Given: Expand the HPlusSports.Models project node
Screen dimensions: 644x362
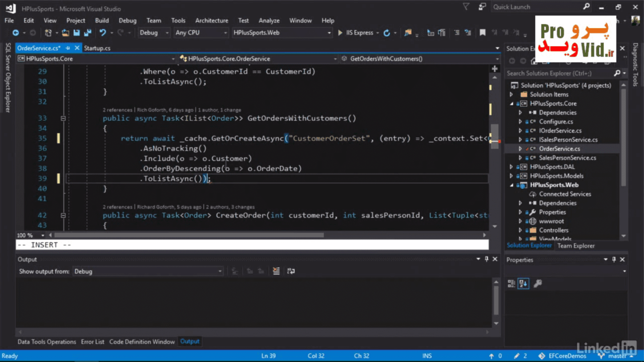Looking at the screenshot, I should (x=511, y=175).
